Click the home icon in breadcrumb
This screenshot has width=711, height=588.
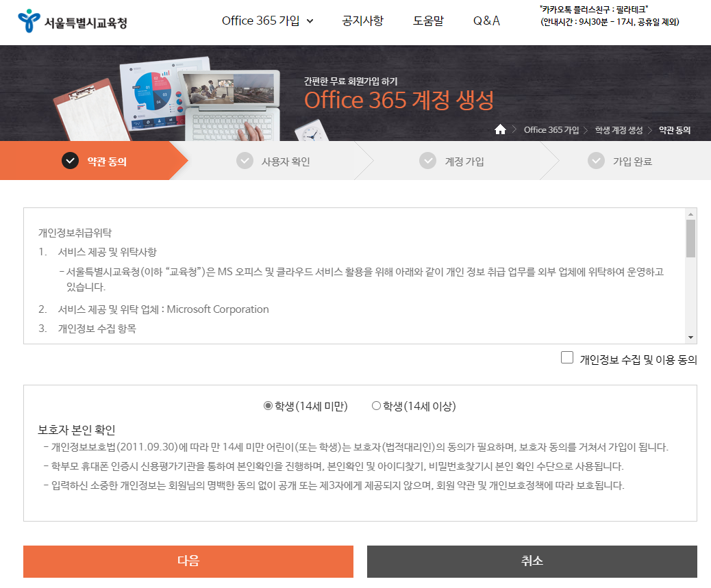(500, 129)
